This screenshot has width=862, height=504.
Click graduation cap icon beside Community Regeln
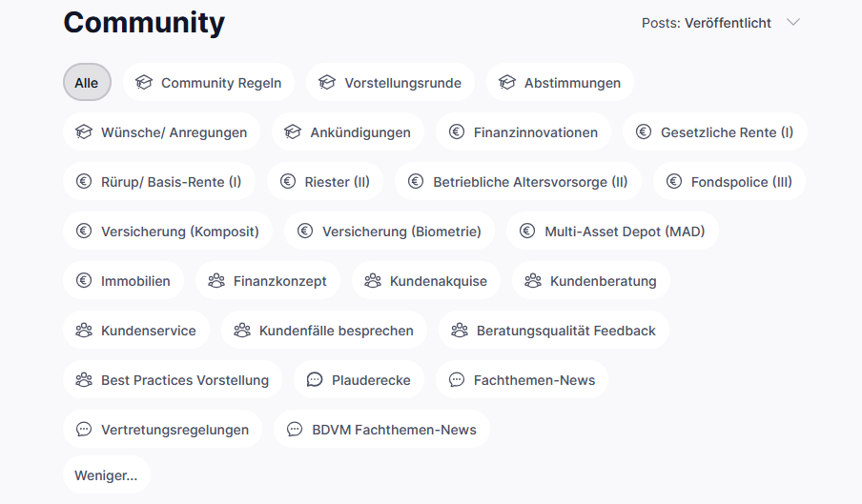pos(144,83)
